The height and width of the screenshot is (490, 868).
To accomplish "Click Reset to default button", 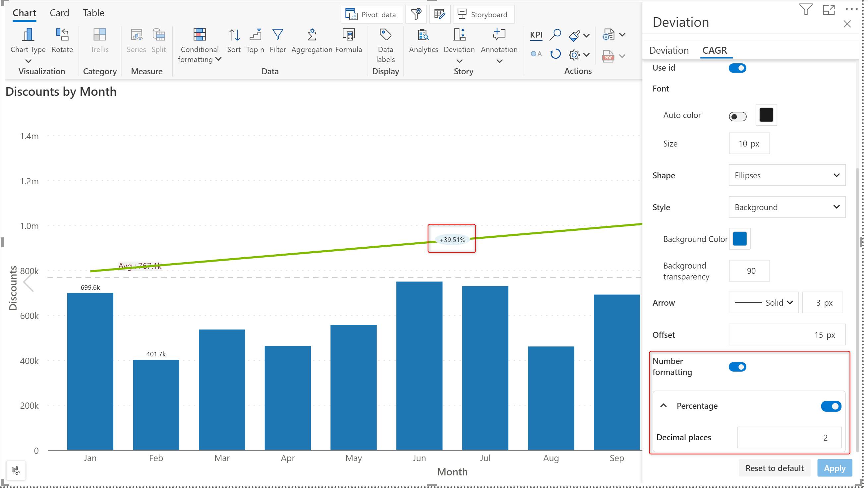I will click(774, 468).
